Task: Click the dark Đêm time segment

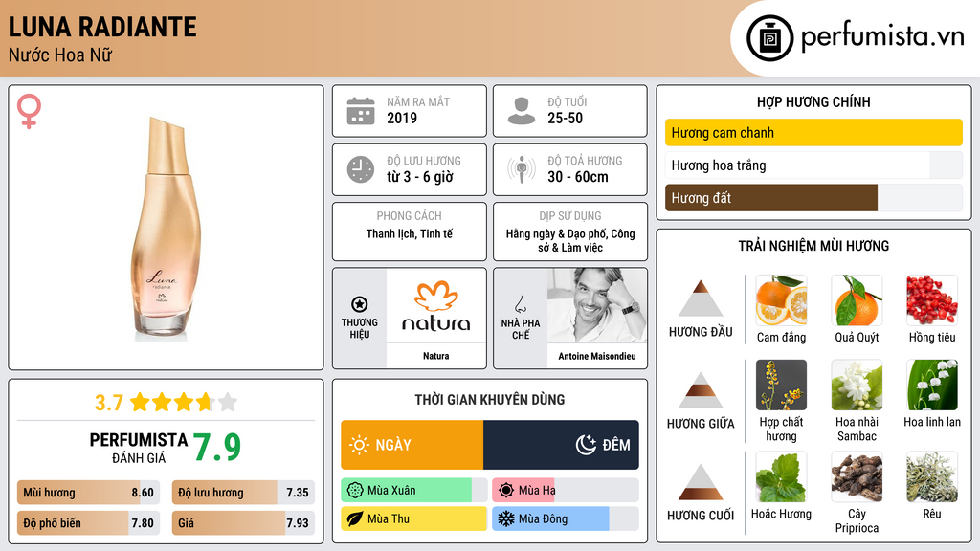Action: pyautogui.click(x=561, y=445)
